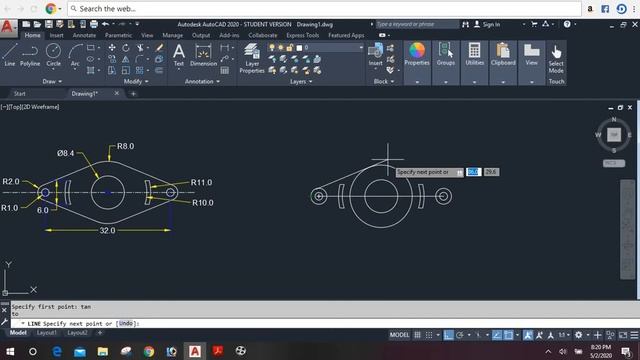Click the Help question mark icon

(x=567, y=24)
